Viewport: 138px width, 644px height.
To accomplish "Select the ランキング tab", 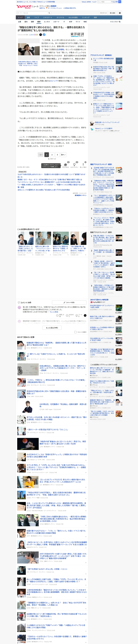I will click(86, 17).
